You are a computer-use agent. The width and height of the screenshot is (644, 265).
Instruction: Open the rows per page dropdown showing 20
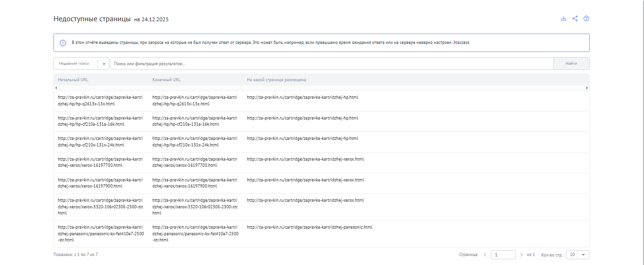578,255
